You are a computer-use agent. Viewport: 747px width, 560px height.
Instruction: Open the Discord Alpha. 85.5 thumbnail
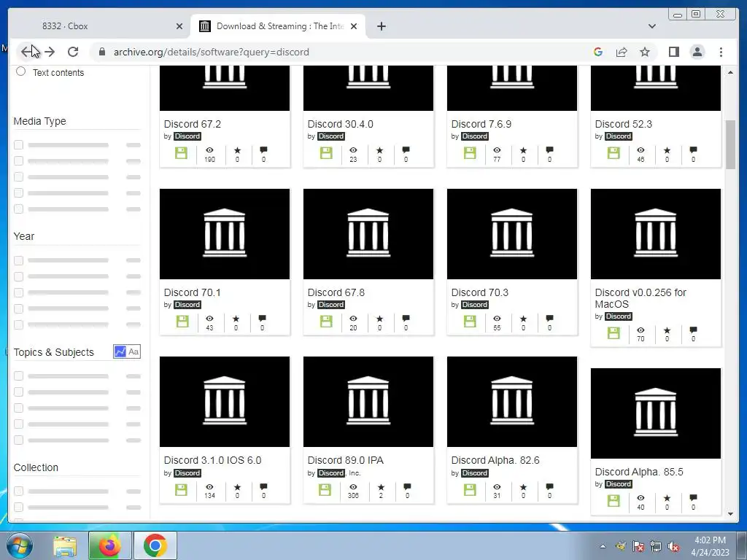point(656,413)
